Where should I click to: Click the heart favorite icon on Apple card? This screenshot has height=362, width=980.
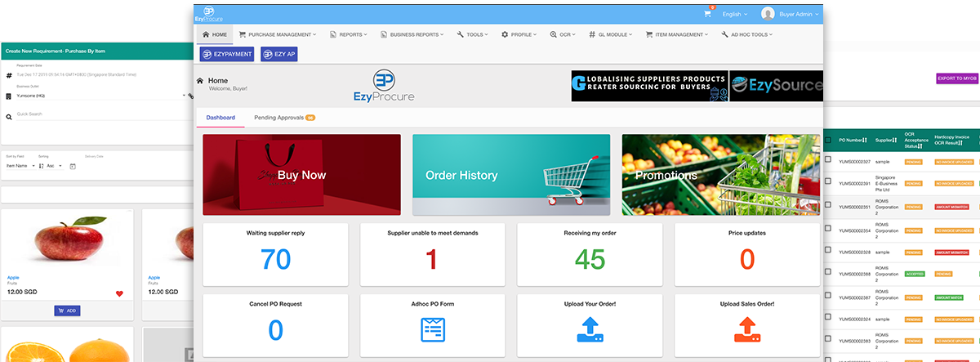119,293
